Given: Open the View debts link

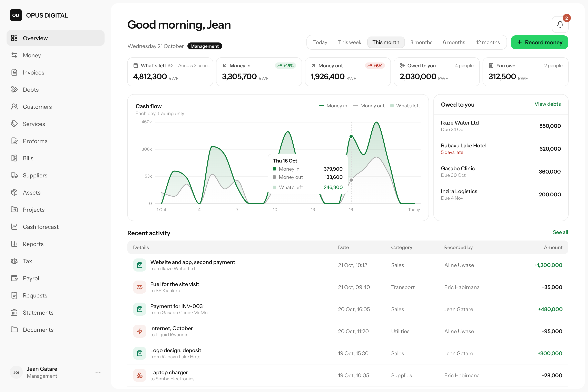Looking at the screenshot, I should [548, 104].
